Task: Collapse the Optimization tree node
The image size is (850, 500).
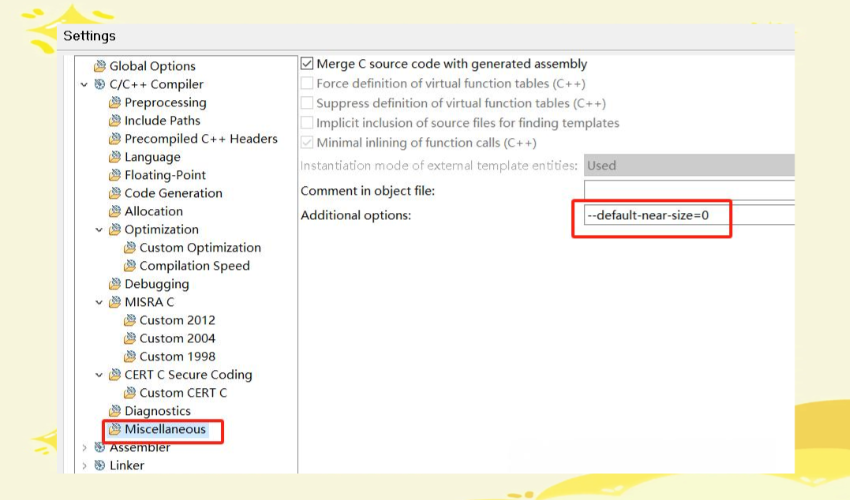Action: 99,230
